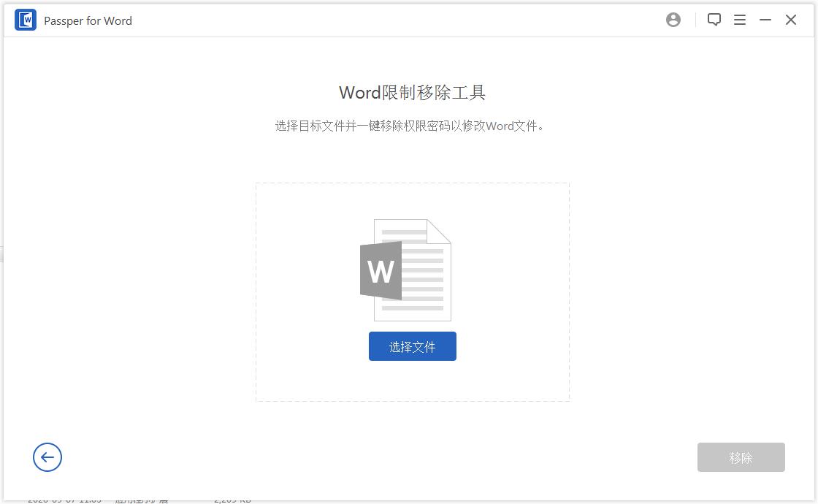
Task: Close the Passper for Word window
Action: click(790, 20)
